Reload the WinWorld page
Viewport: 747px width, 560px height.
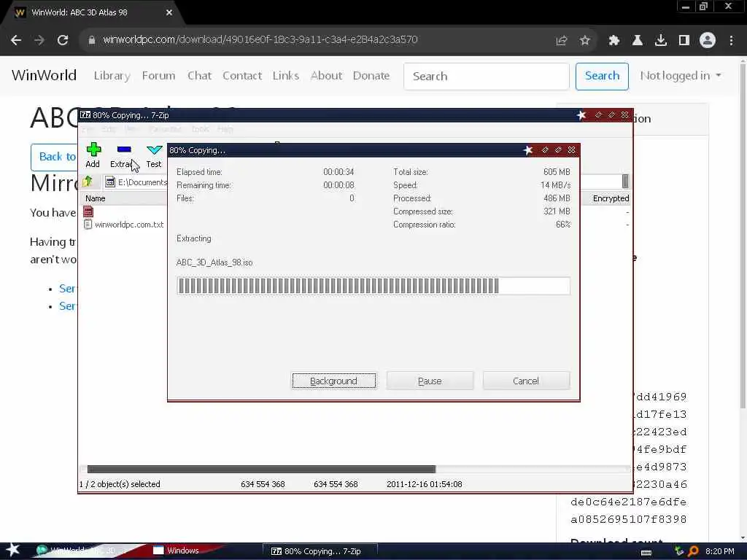[63, 40]
